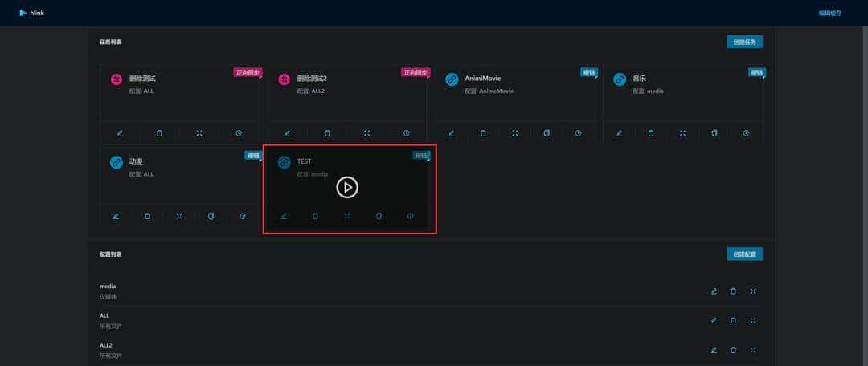868x366 pixels.
Task: Click the pink sync icon beside 删除测试
Action: click(117, 79)
